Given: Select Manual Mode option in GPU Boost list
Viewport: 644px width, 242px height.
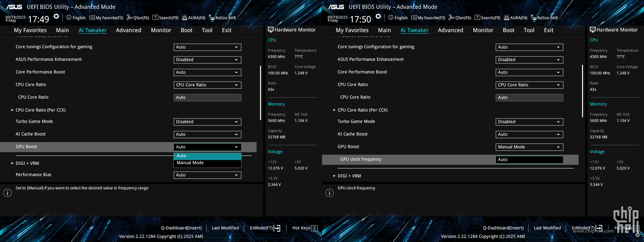Looking at the screenshot, I should coord(208,163).
